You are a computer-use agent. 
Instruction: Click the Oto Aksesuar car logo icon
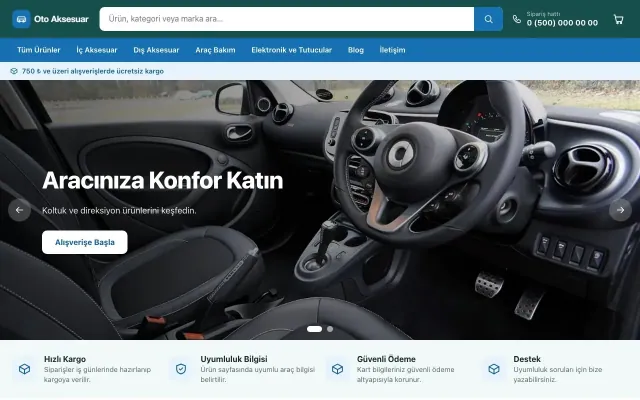(21, 19)
